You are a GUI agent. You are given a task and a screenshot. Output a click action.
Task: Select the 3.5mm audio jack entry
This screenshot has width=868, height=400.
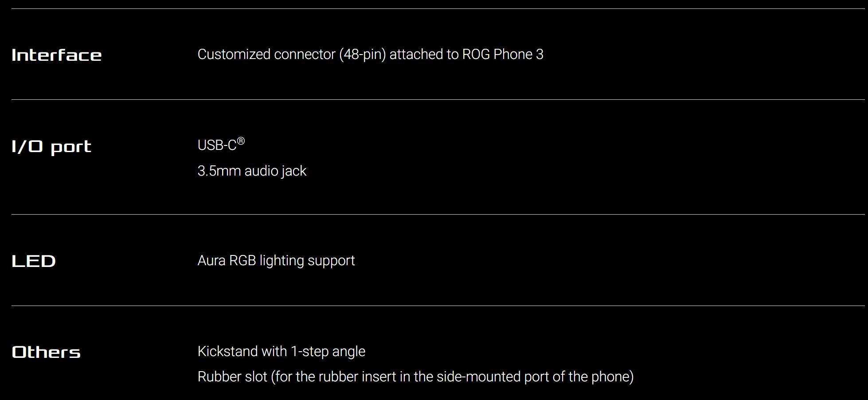click(x=252, y=171)
